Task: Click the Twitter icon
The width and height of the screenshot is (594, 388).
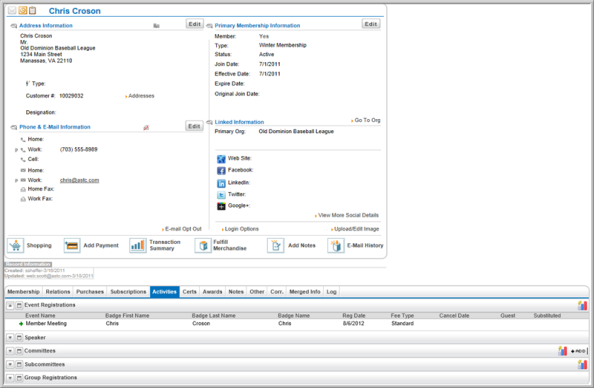Action: coord(221,195)
